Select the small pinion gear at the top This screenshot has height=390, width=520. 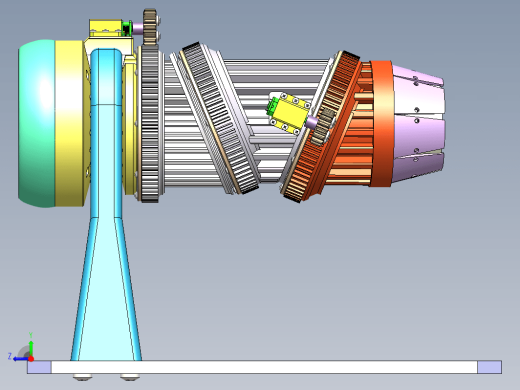click(x=150, y=27)
